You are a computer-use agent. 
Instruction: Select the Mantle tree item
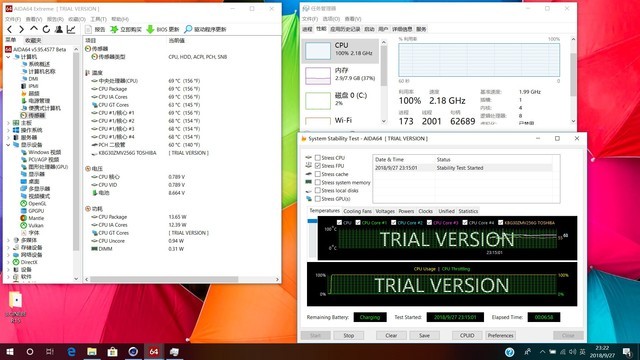pyautogui.click(x=32, y=218)
